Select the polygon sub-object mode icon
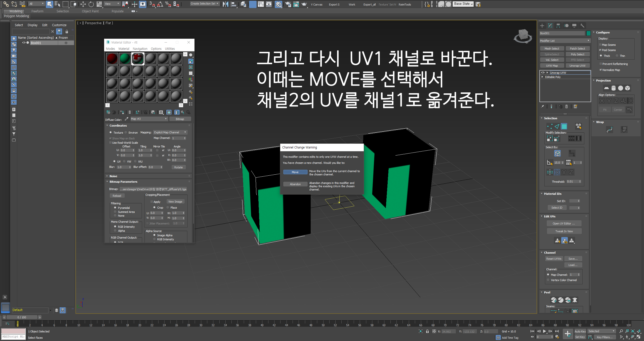This screenshot has width=644, height=341. pyautogui.click(x=564, y=126)
